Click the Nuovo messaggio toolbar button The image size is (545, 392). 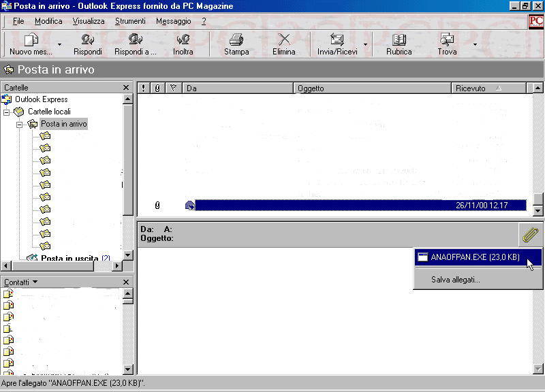pos(31,44)
